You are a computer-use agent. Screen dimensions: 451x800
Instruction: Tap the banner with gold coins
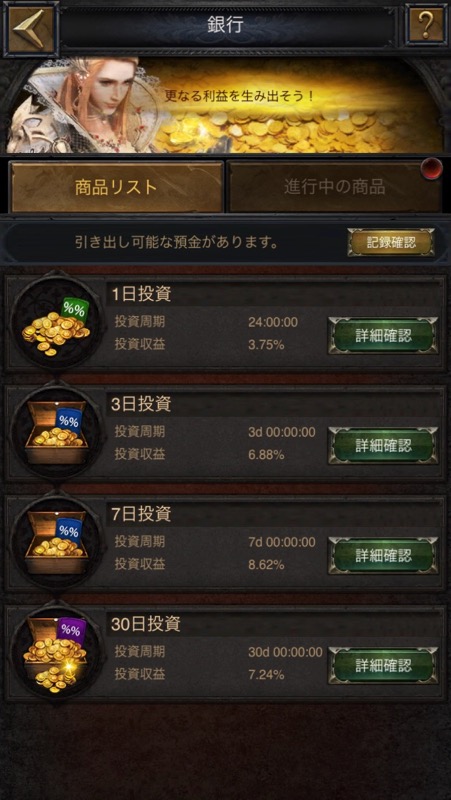226,105
